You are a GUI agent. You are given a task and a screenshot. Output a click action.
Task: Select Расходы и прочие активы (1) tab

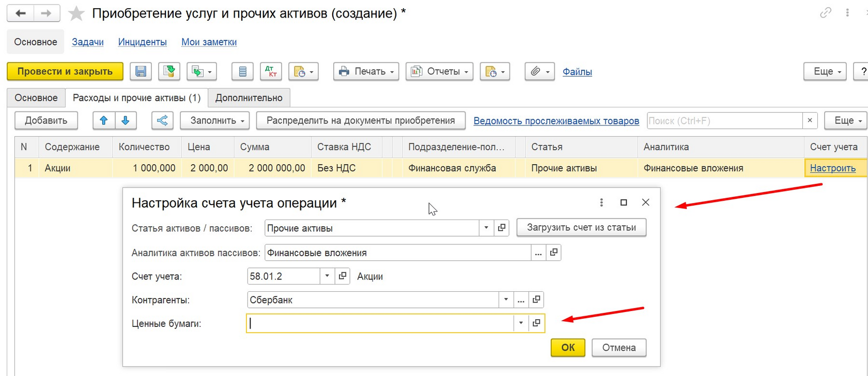pyautogui.click(x=136, y=98)
